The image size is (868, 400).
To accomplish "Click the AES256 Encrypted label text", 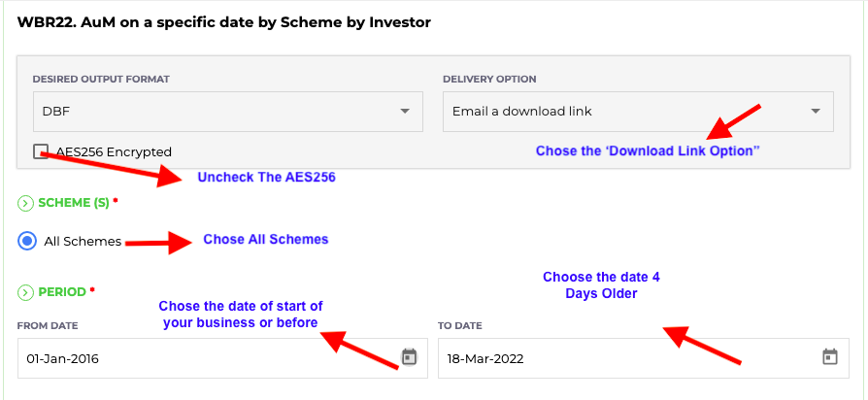I will tap(114, 151).
